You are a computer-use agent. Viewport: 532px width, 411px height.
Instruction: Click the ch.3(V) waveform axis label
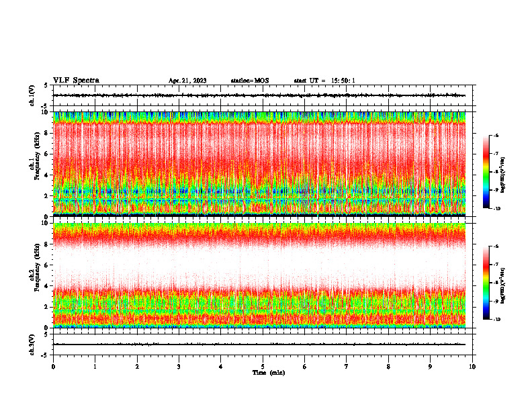click(x=32, y=345)
